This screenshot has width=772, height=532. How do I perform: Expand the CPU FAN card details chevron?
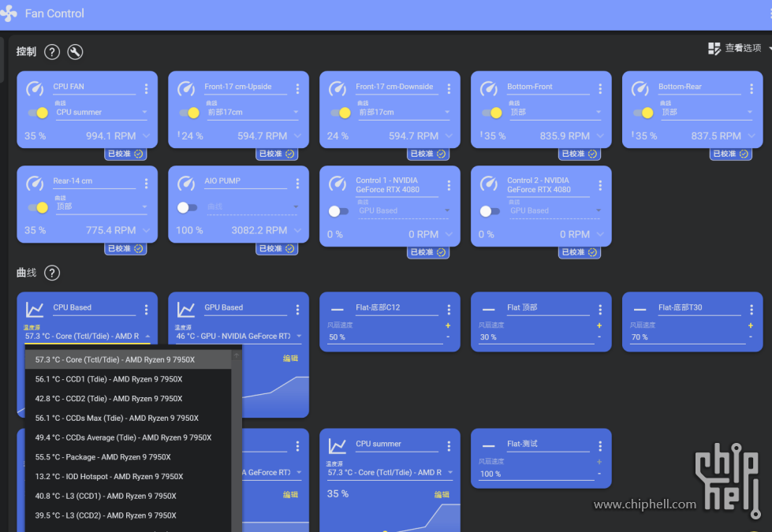click(146, 136)
